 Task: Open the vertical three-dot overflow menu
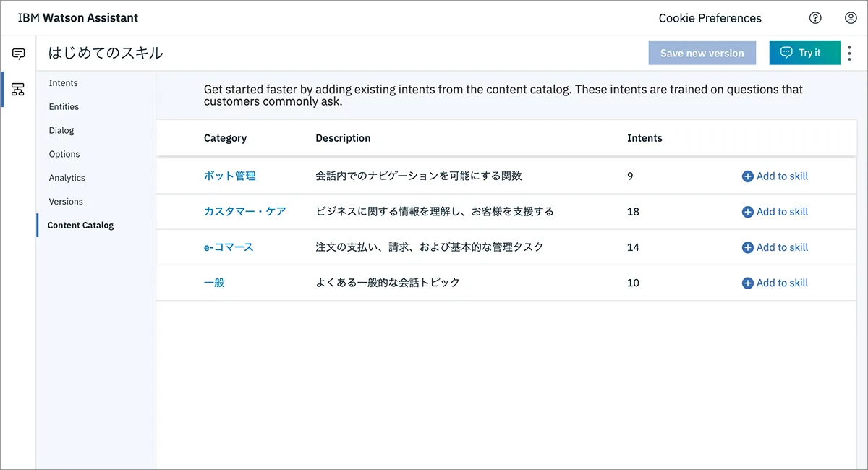pos(850,53)
